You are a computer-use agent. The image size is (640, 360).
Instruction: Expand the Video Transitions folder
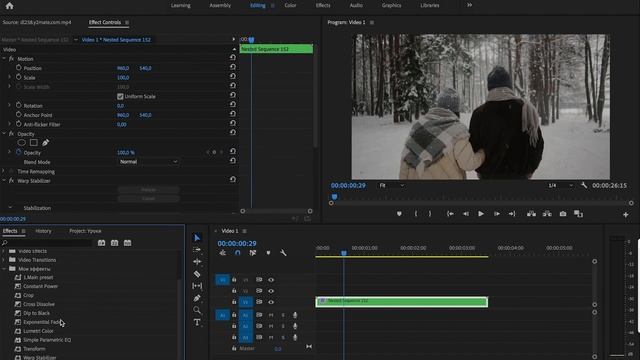click(x=4, y=260)
